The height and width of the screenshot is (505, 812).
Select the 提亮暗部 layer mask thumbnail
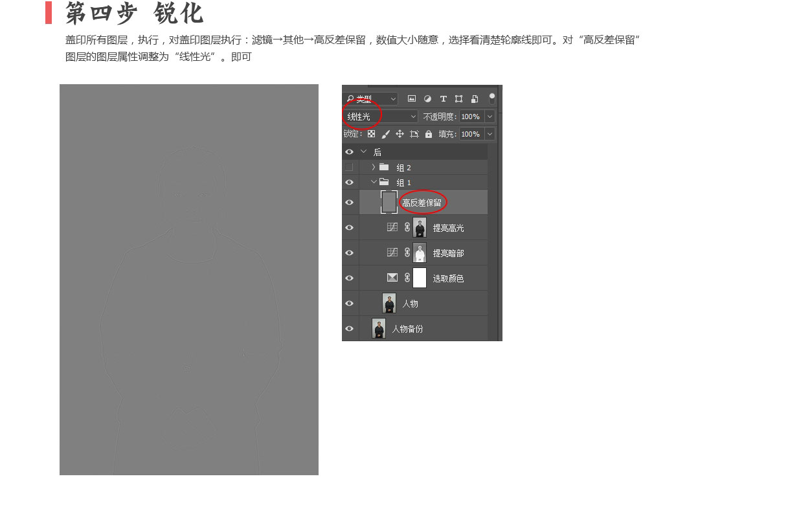tap(420, 253)
